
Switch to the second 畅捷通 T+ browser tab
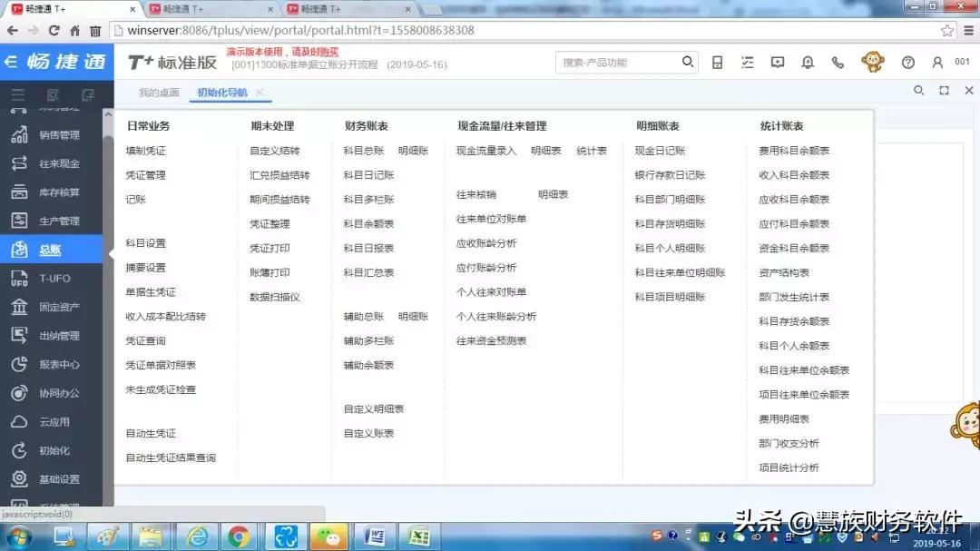point(191,8)
